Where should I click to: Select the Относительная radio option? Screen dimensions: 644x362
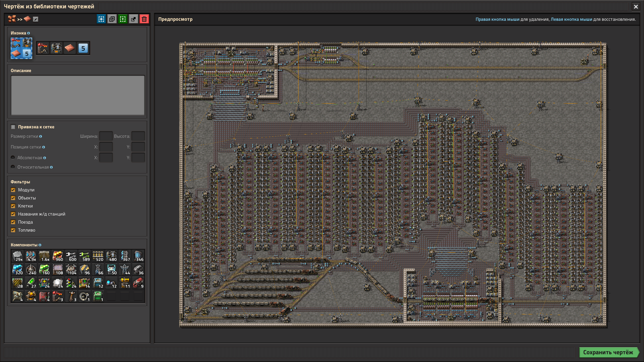(x=13, y=167)
